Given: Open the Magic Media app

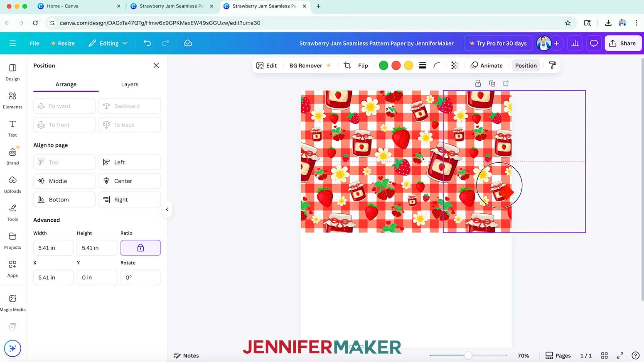Looking at the screenshot, I should pyautogui.click(x=12, y=303).
